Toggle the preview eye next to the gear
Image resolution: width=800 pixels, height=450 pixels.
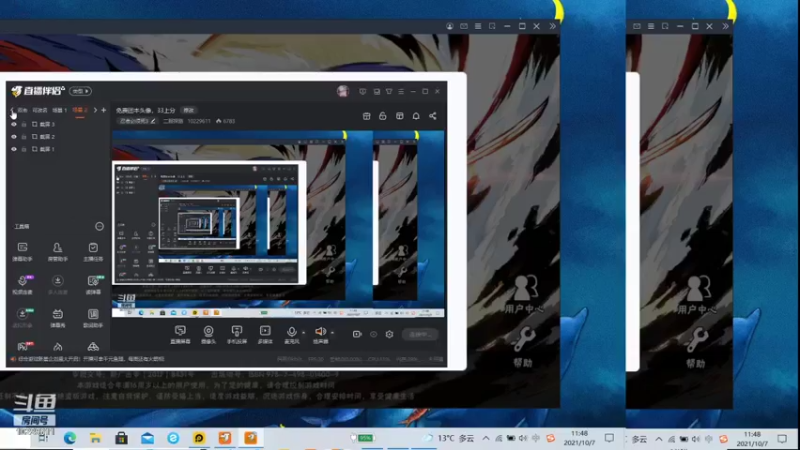click(x=373, y=334)
